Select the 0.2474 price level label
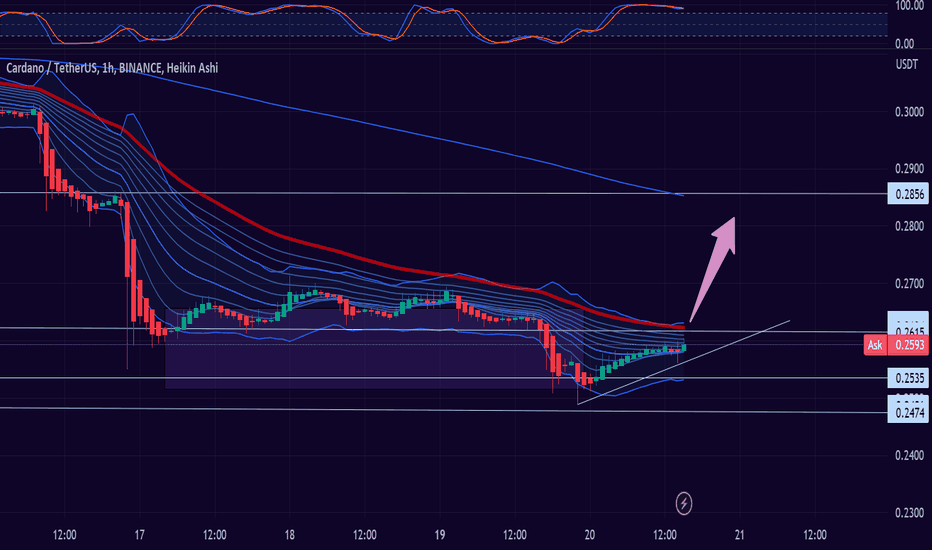The image size is (932, 550). tap(908, 413)
